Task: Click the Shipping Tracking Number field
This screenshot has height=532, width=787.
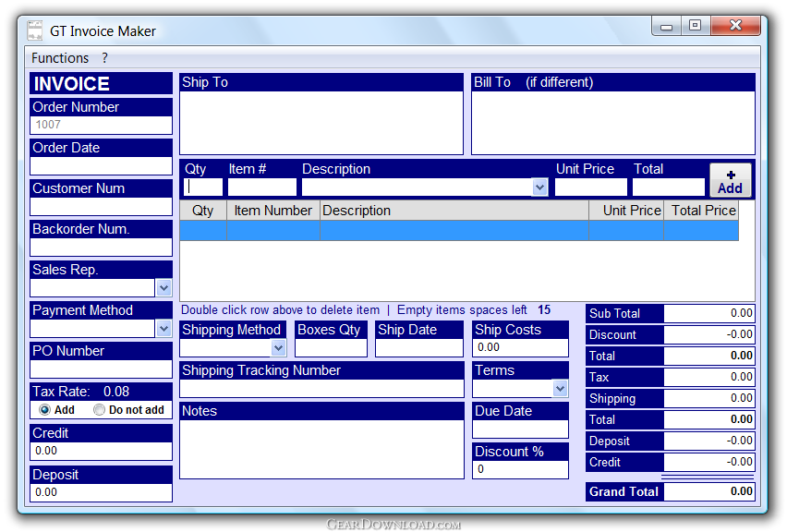Action: 321,389
